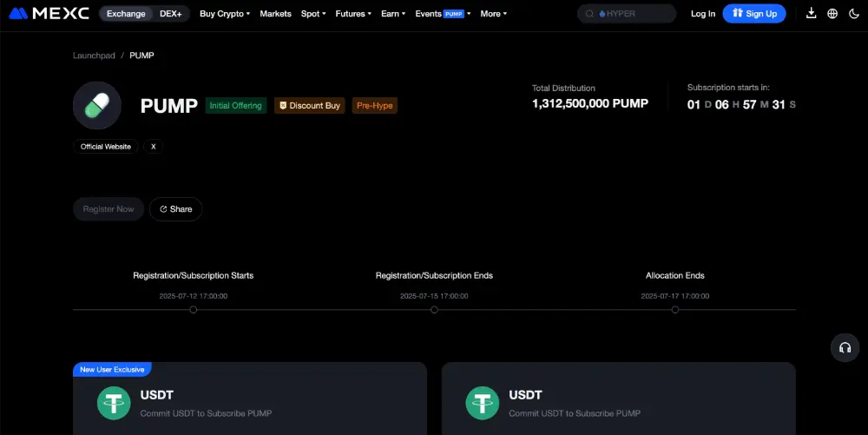The width and height of the screenshot is (868, 435).
Task: Click the Pre-Hype tag
Action: pyautogui.click(x=375, y=106)
